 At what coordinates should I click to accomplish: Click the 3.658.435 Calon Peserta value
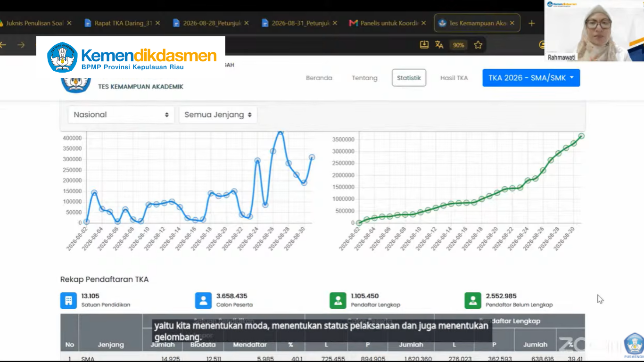(231, 296)
